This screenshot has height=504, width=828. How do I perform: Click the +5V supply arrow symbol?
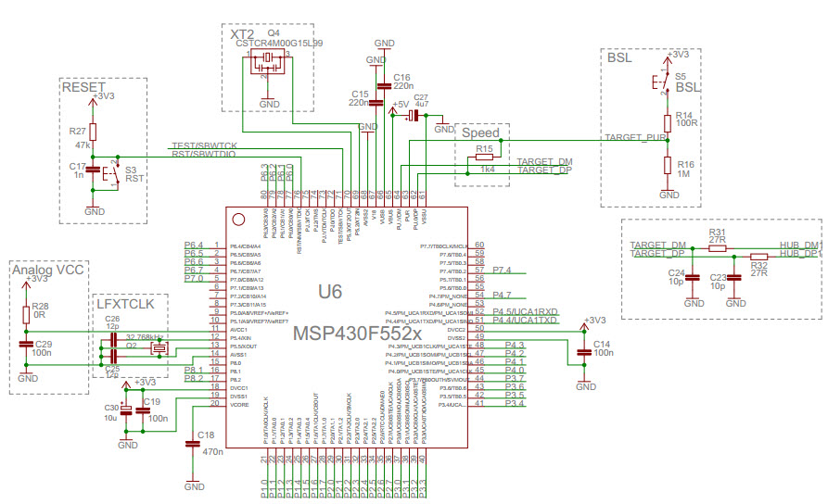coord(392,111)
